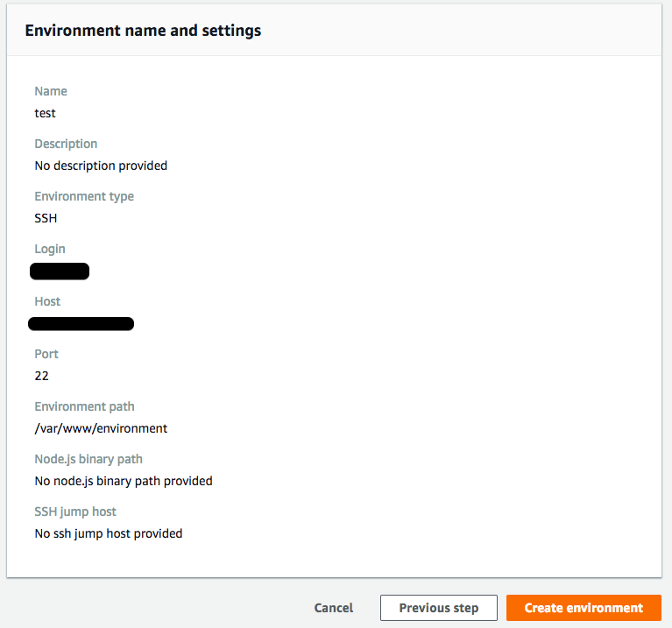Click the redacted host value
The image size is (672, 628).
click(x=81, y=324)
